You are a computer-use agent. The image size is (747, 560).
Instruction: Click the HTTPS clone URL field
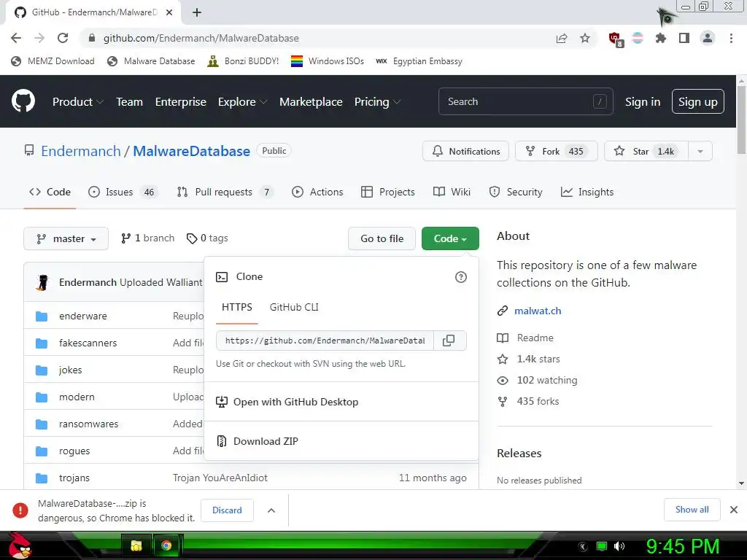point(325,341)
